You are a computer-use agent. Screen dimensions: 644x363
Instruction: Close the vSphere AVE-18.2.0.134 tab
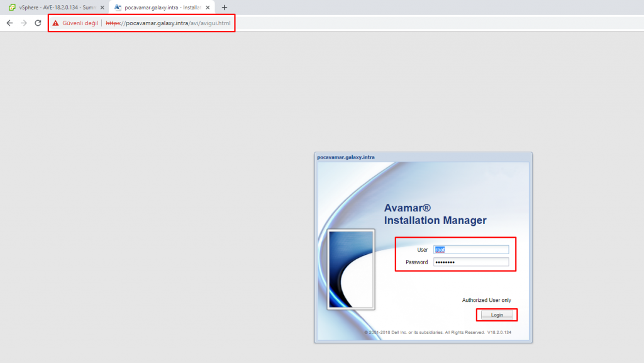pyautogui.click(x=103, y=8)
